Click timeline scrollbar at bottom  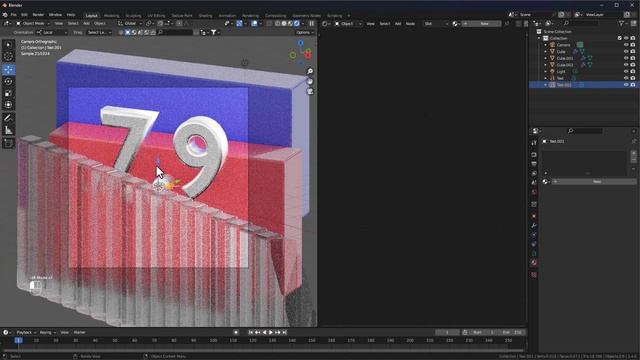click(x=263, y=350)
